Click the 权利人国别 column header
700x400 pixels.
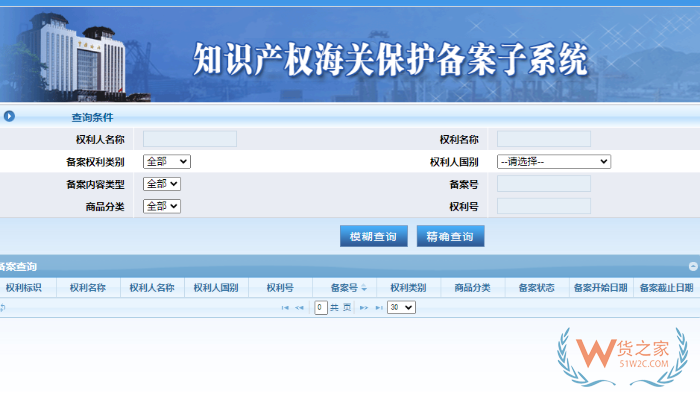tap(216, 288)
